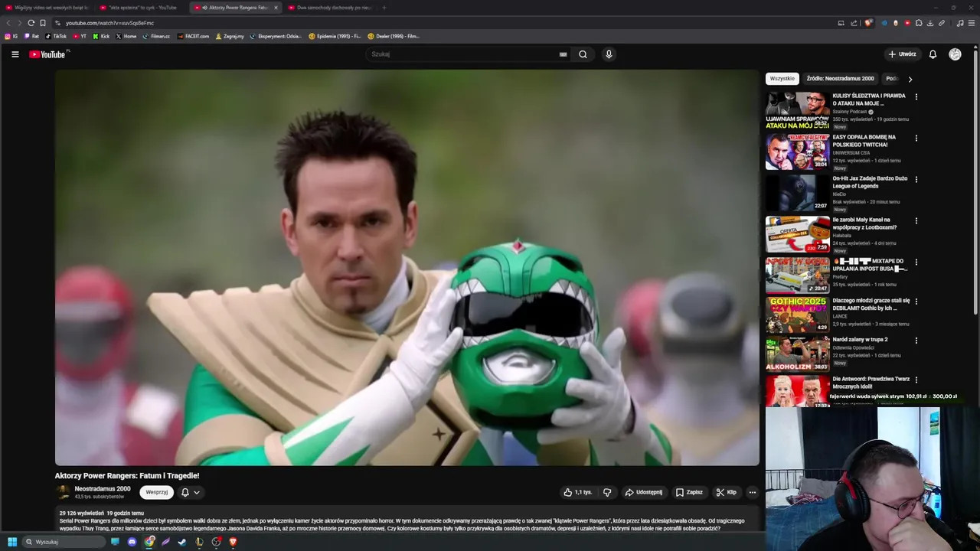
Task: Open more actions three-dot menu under video
Action: (753, 493)
